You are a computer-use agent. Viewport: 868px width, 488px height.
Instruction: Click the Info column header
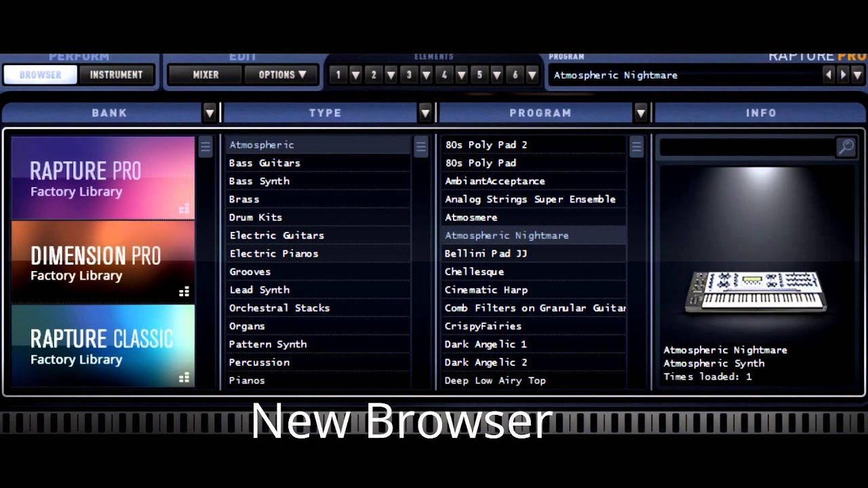pyautogui.click(x=761, y=113)
